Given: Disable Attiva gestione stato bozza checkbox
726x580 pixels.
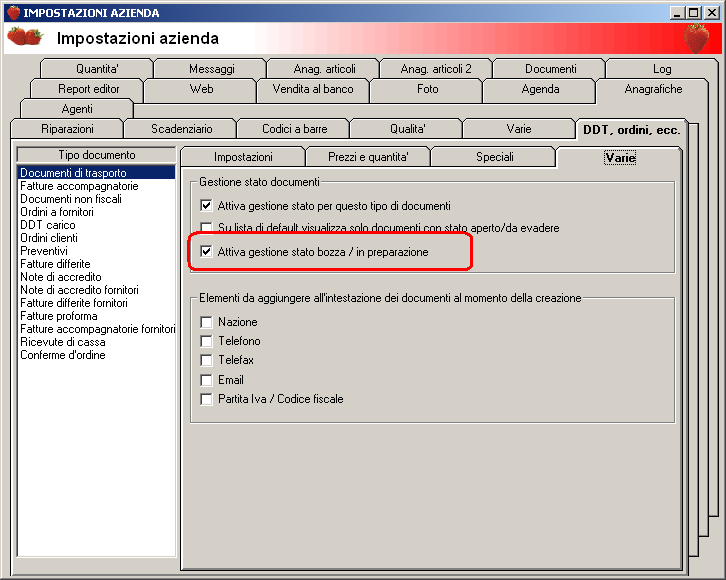Looking at the screenshot, I should 206,252.
